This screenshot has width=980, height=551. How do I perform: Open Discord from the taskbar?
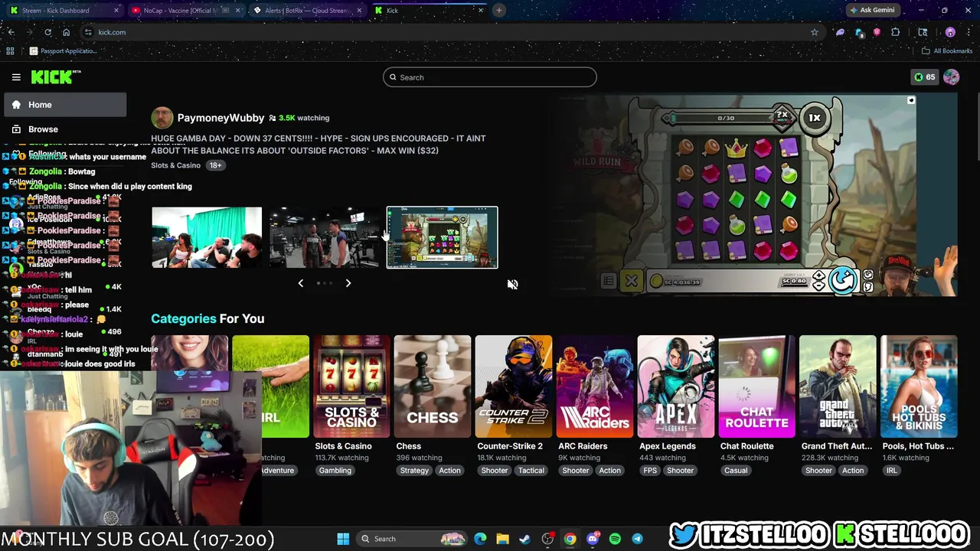593,539
